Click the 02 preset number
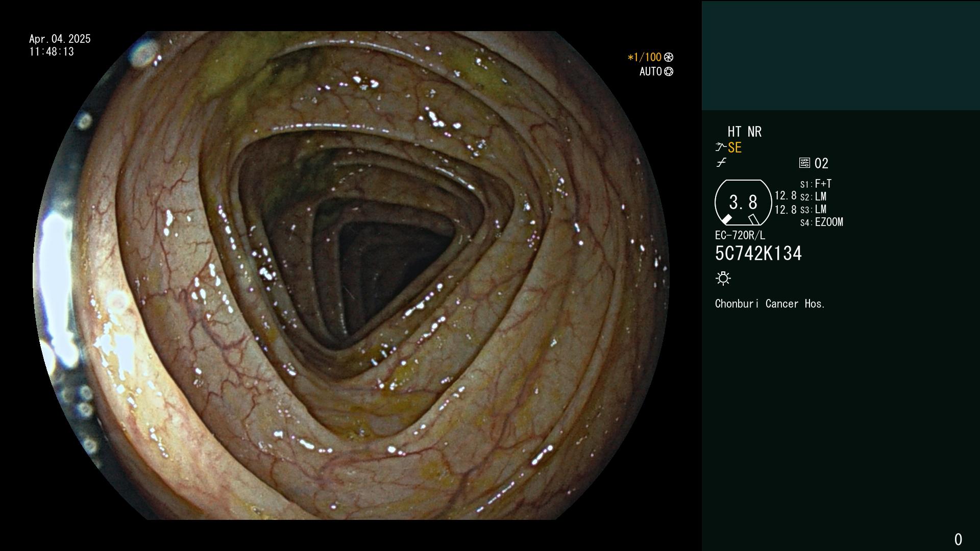The height and width of the screenshot is (551, 980). click(821, 163)
